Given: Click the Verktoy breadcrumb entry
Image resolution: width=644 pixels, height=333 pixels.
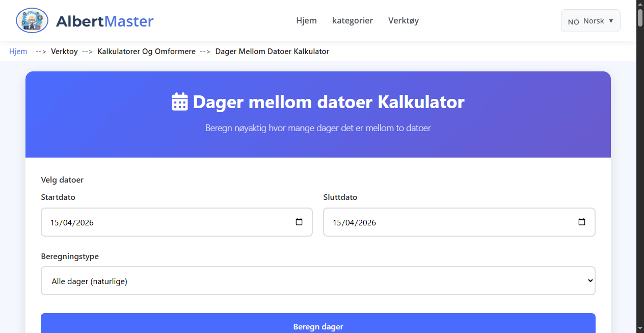Looking at the screenshot, I should (x=64, y=52).
